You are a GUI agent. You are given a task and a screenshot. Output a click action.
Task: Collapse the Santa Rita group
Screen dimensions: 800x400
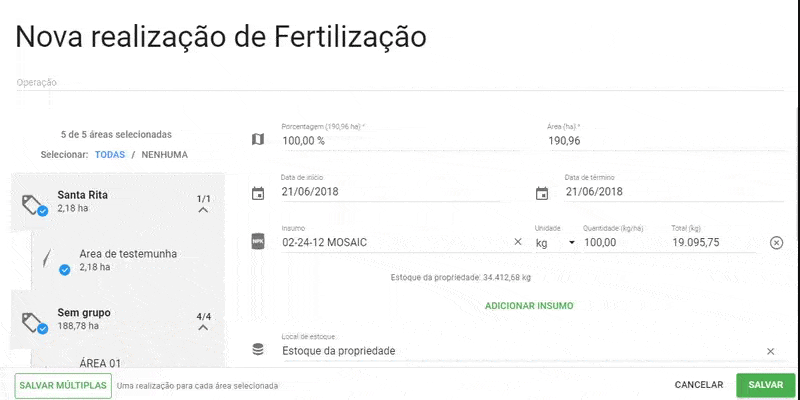click(x=203, y=210)
